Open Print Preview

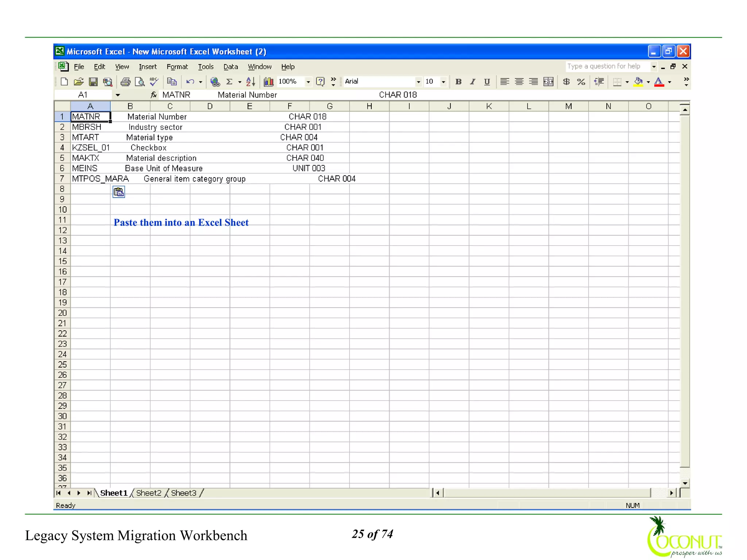pos(140,82)
